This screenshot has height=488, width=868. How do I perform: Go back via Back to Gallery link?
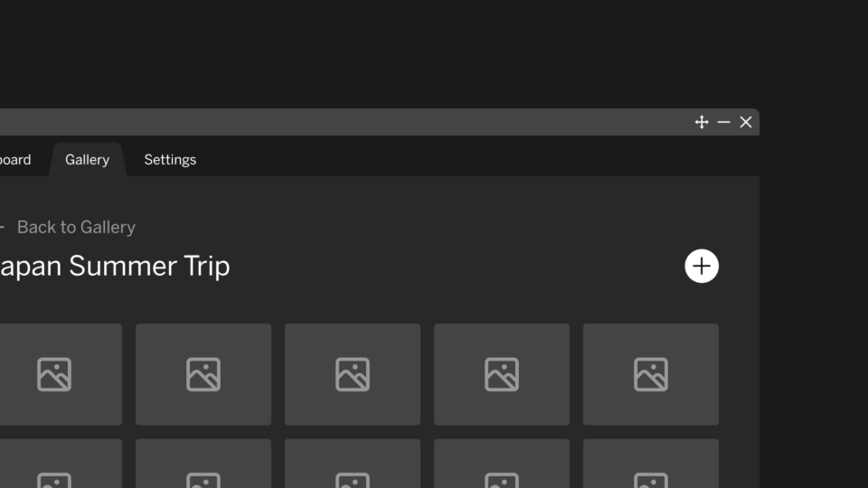tap(76, 228)
